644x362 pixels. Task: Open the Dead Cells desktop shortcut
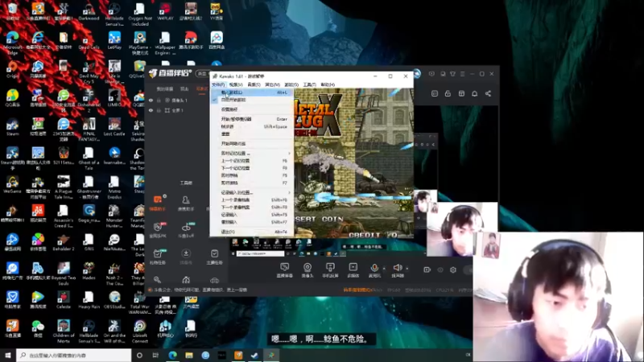point(89,39)
